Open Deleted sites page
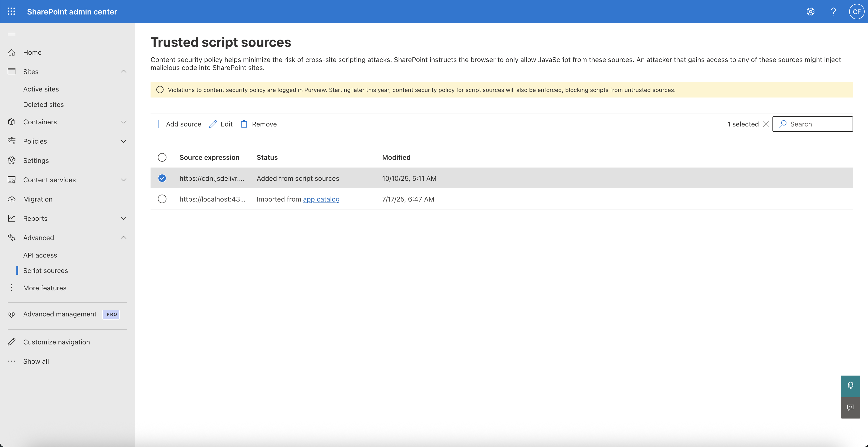This screenshot has width=868, height=447. click(43, 105)
